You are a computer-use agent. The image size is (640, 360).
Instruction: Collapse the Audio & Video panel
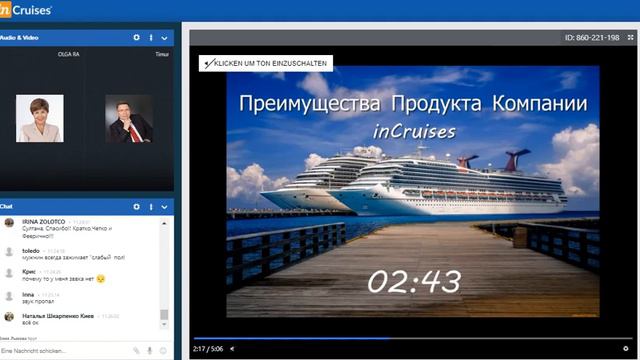pyautogui.click(x=164, y=38)
